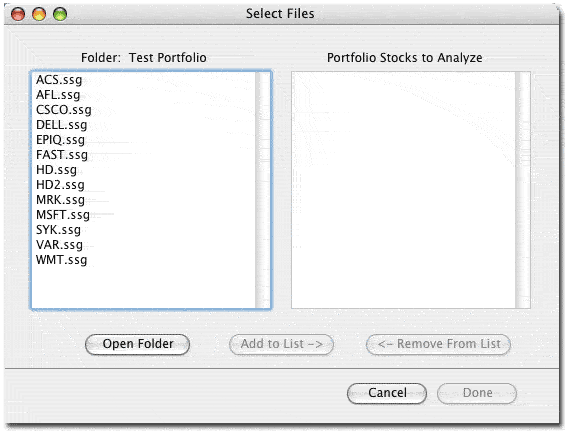Screen dimensions: 565x432
Task: Select AFL.ssg file entry
Action: (x=58, y=95)
